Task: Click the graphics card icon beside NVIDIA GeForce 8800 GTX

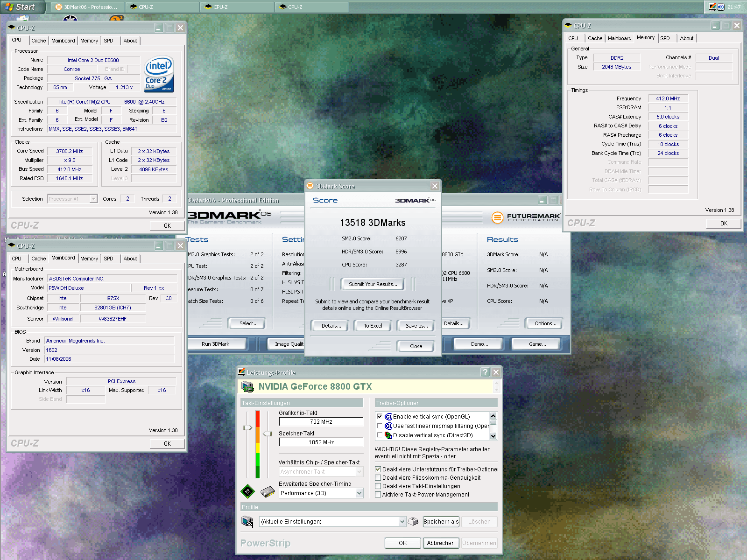Action: pos(248,387)
